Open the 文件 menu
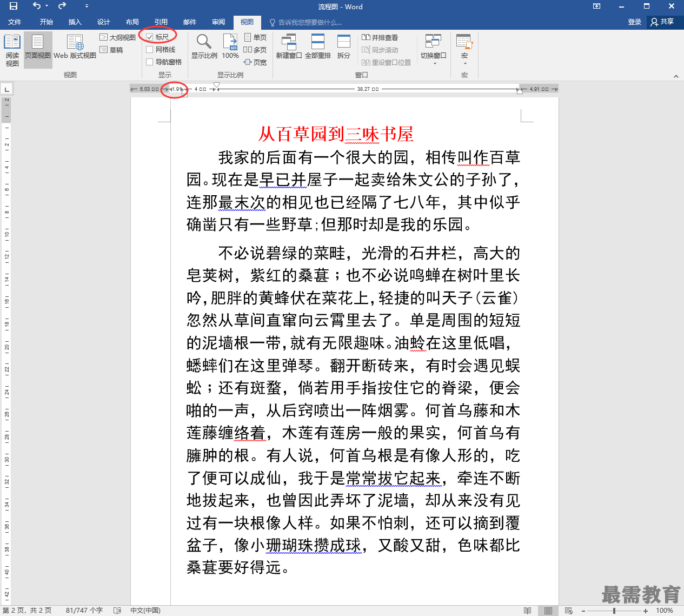 coord(15,22)
